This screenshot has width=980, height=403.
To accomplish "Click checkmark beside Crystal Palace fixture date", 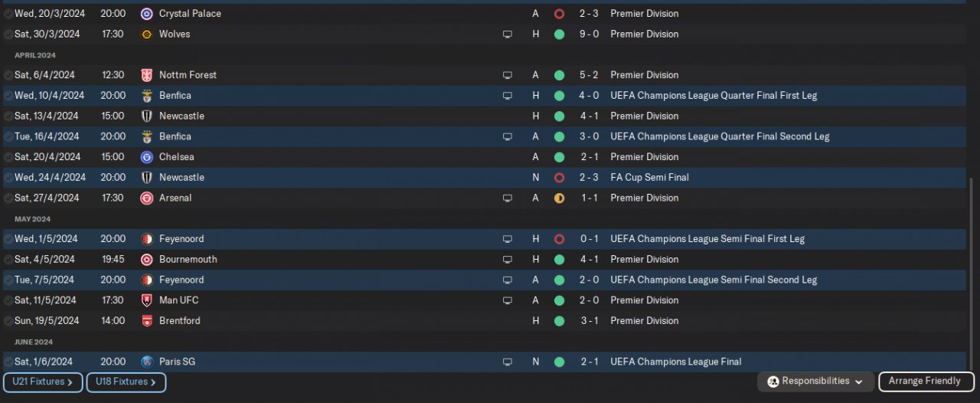I will [x=8, y=14].
